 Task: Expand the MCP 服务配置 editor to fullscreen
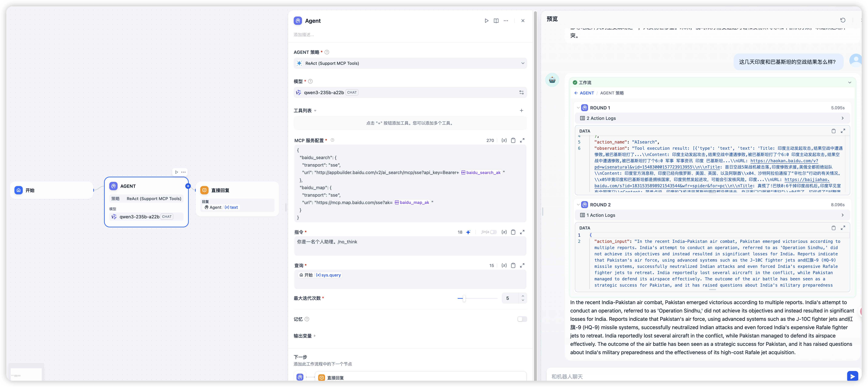tap(522, 140)
